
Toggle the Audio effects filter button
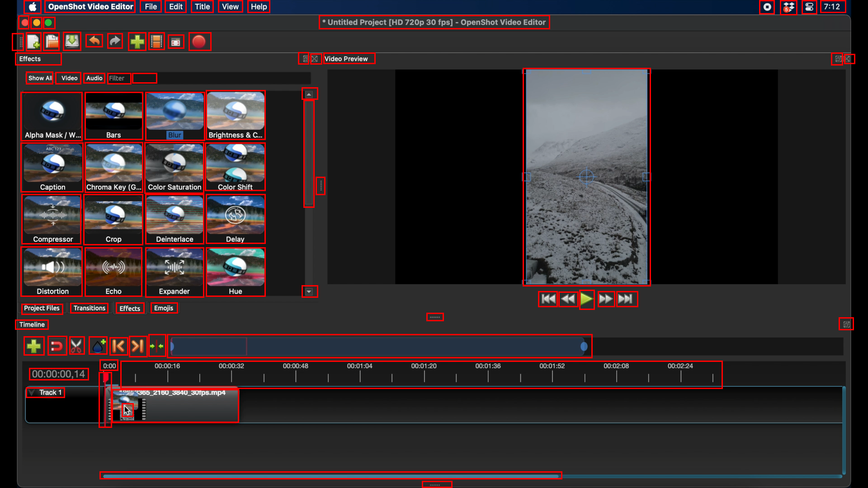94,78
